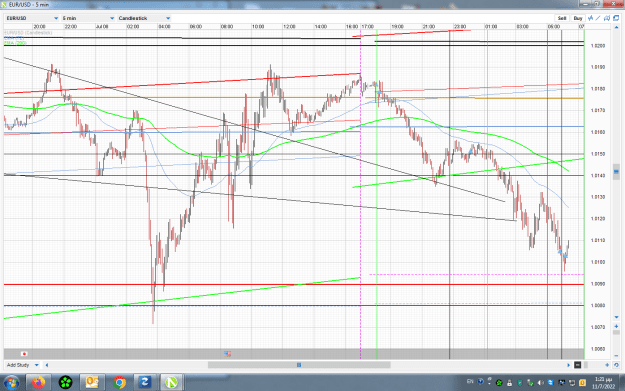
Task: Click the horizontal time scrollbar thumb
Action: coord(299,365)
